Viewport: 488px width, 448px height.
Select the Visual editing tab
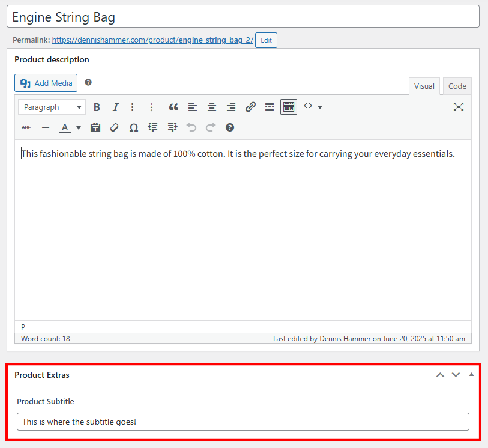pyautogui.click(x=424, y=86)
